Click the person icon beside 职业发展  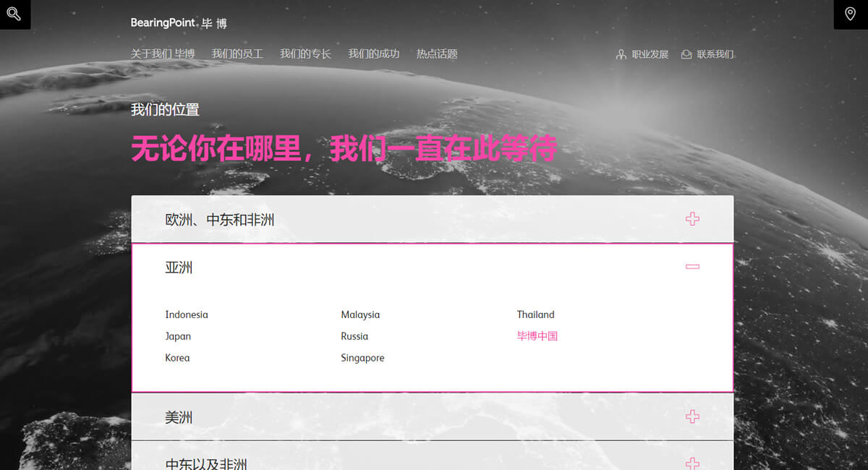coord(621,54)
